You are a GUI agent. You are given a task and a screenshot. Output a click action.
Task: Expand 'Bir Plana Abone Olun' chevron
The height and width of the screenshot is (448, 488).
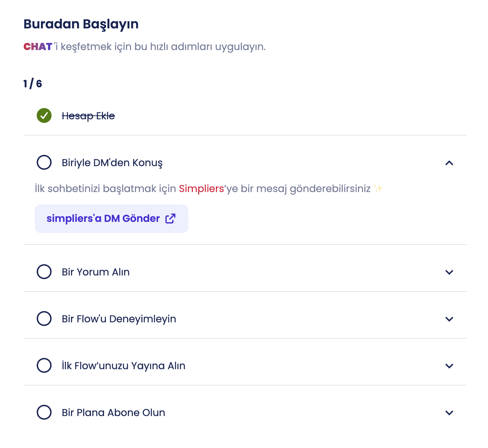coord(449,413)
